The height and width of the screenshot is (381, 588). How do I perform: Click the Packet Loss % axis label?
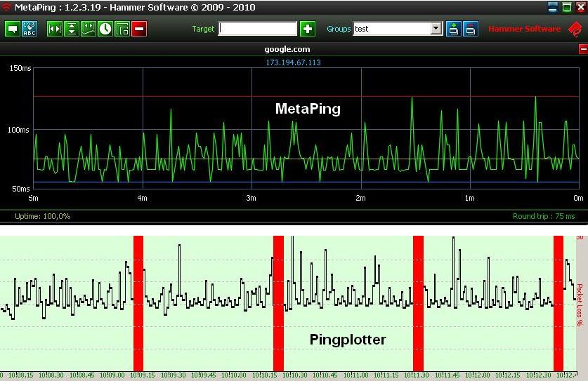click(580, 305)
